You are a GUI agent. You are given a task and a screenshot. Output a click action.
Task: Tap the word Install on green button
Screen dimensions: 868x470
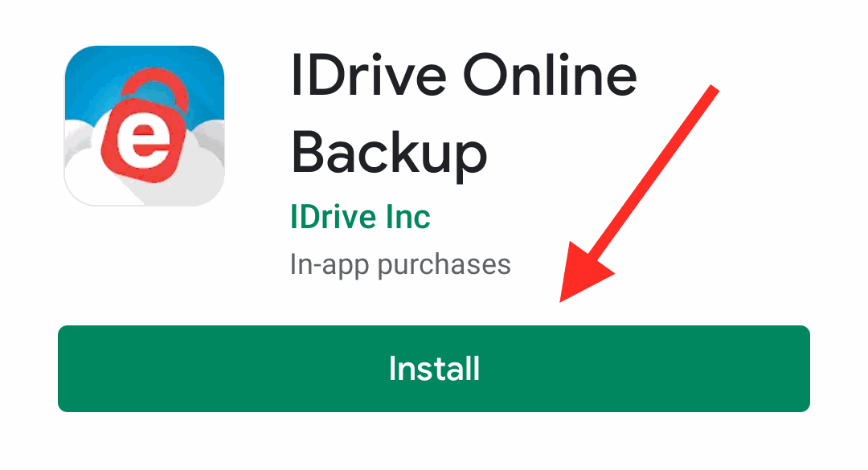coord(434,369)
